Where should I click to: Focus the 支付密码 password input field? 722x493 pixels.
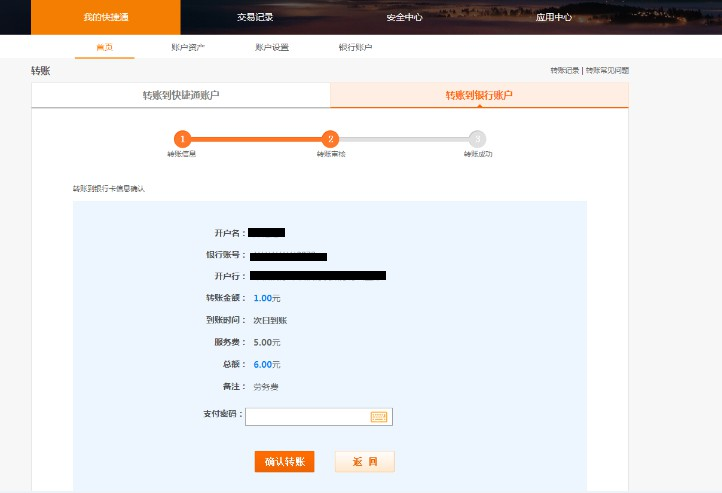(x=319, y=417)
